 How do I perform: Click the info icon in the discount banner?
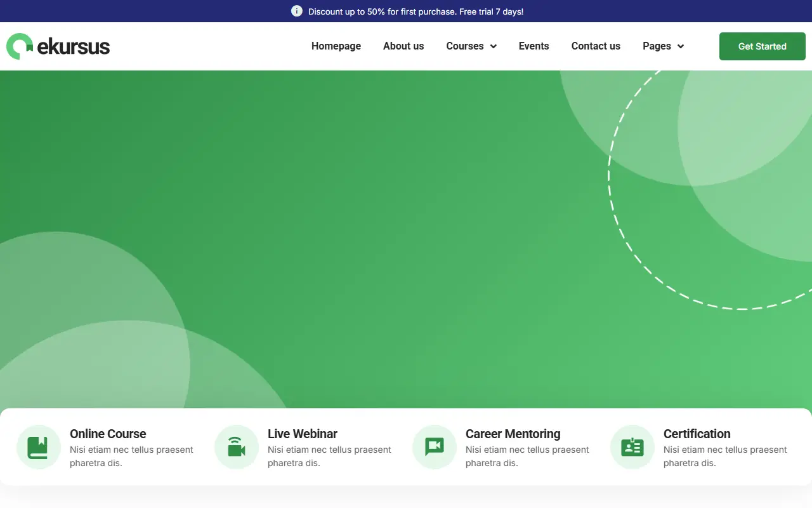click(297, 11)
